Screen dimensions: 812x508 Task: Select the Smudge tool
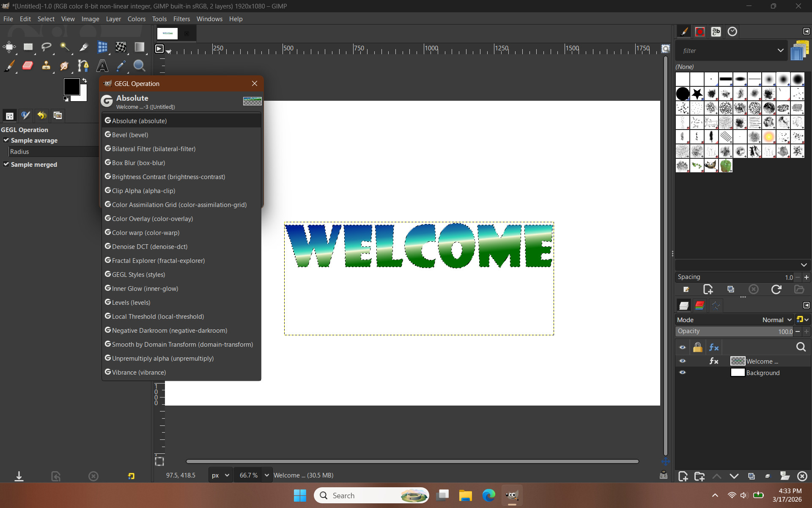point(65,66)
